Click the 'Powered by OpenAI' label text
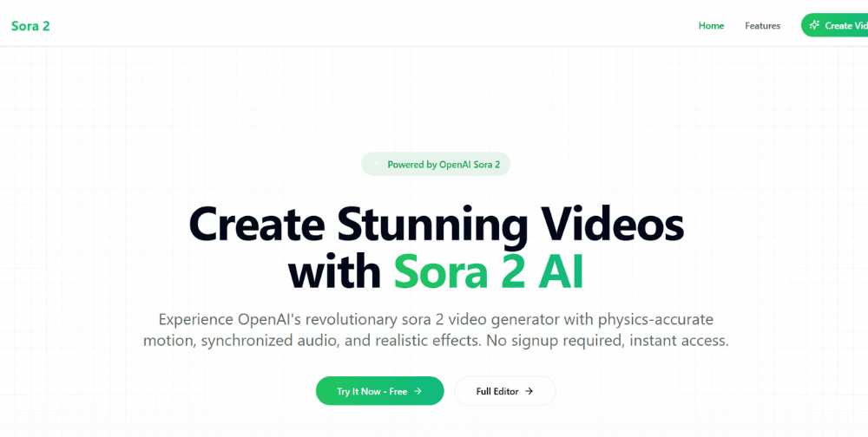This screenshot has width=868, height=437. 429,164
